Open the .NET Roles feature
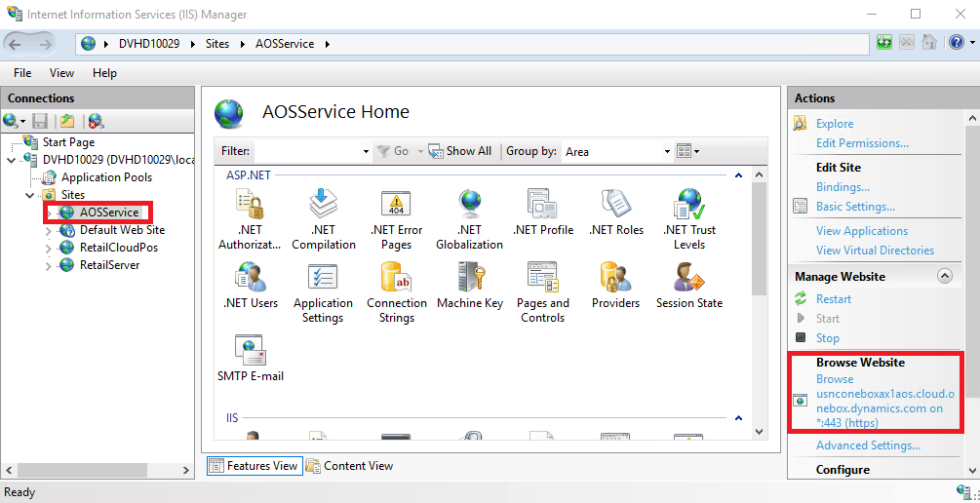Image resolution: width=980 pixels, height=503 pixels. [x=615, y=213]
